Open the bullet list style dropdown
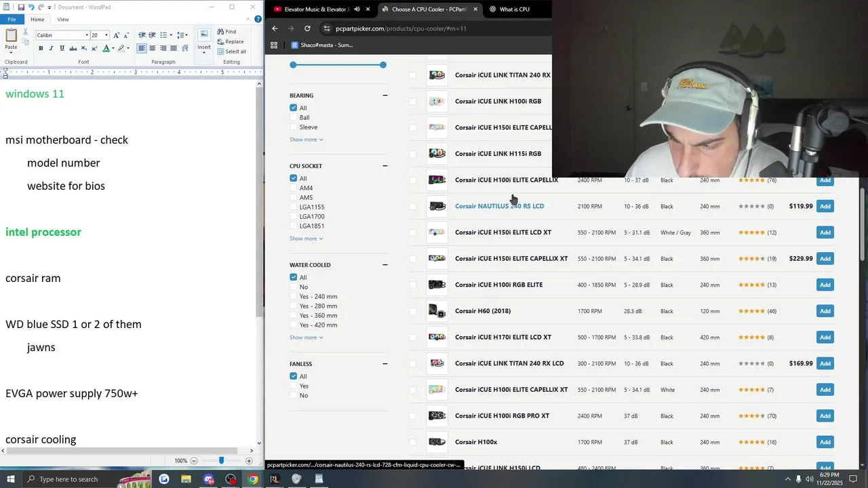 tap(170, 35)
